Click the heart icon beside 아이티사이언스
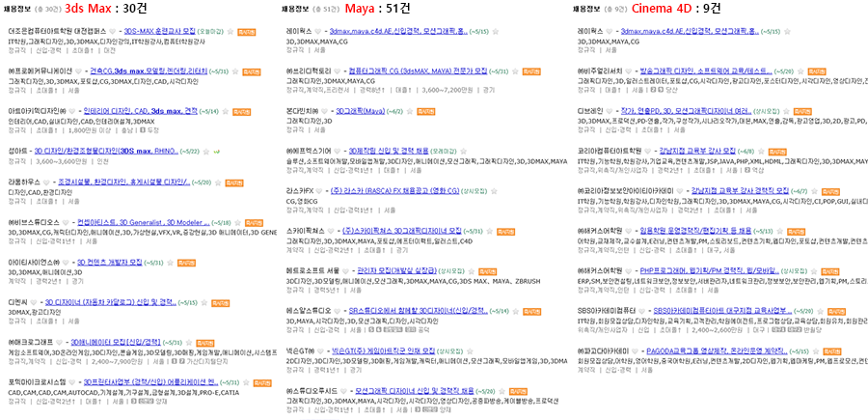This screenshot has width=868, height=420. pos(65,262)
